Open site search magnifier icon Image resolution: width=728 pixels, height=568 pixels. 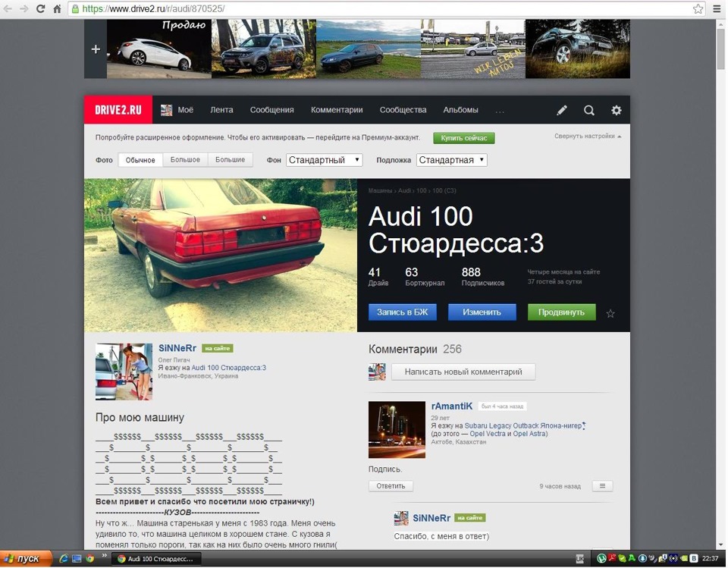click(588, 110)
